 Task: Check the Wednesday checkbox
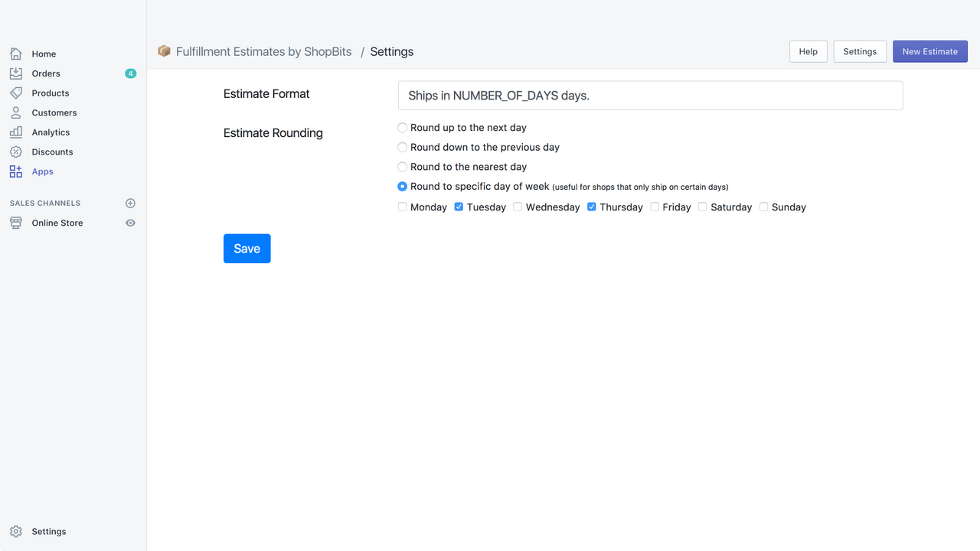pyautogui.click(x=518, y=207)
